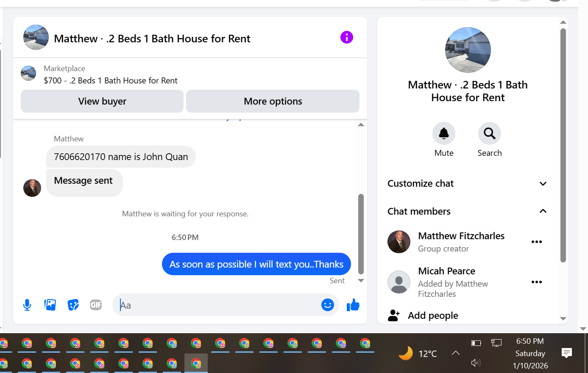
Task: Send a thumbs-up like
Action: pyautogui.click(x=353, y=305)
